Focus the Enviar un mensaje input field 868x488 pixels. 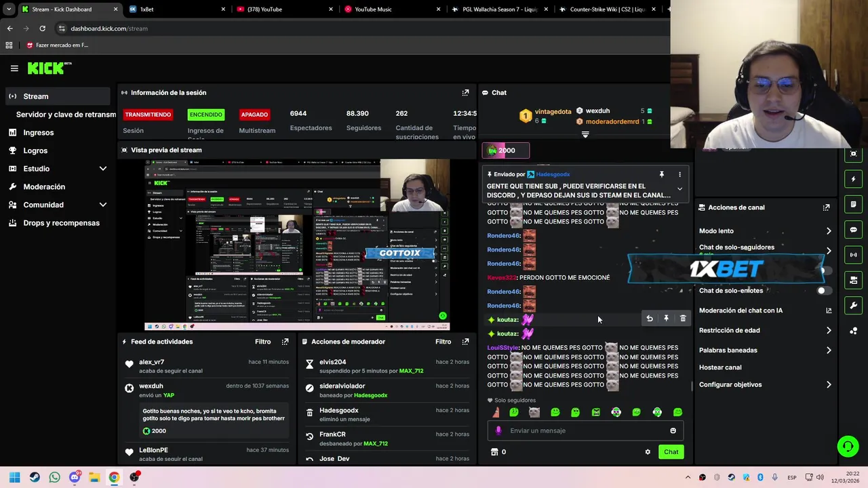[587, 430]
